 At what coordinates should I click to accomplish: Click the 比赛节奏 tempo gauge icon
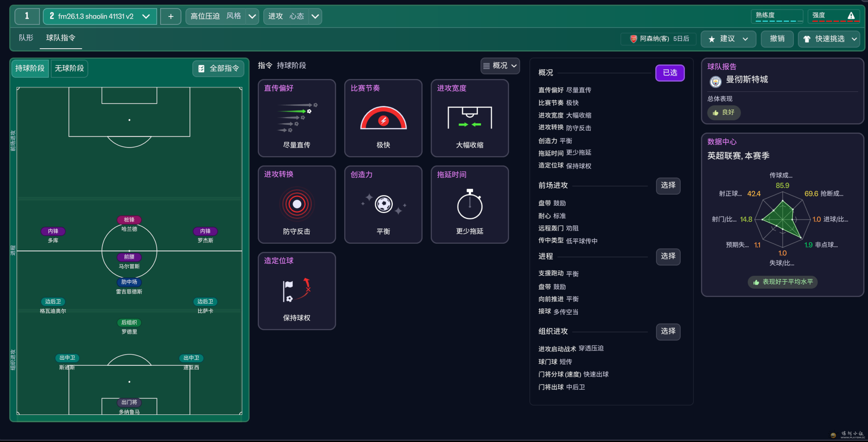383,118
